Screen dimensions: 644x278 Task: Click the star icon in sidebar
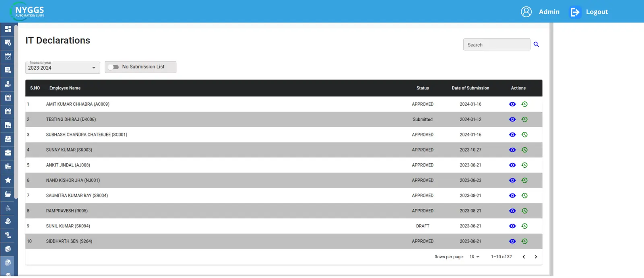pos(8,180)
